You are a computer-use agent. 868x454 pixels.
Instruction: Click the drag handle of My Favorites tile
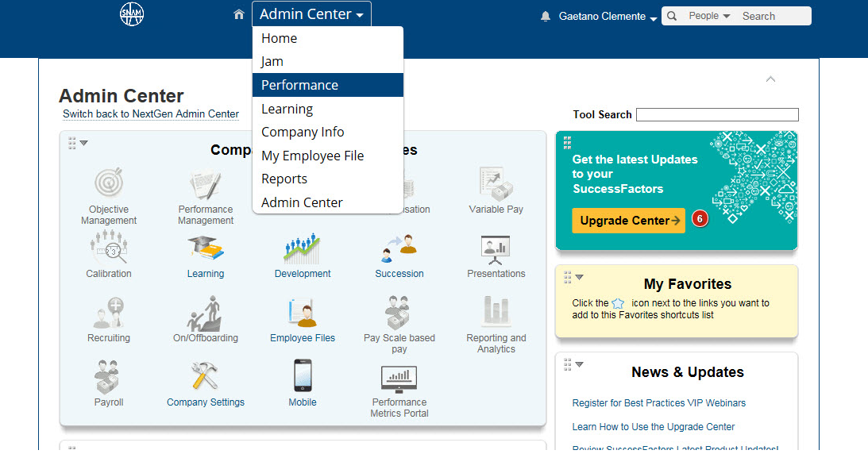point(567,277)
